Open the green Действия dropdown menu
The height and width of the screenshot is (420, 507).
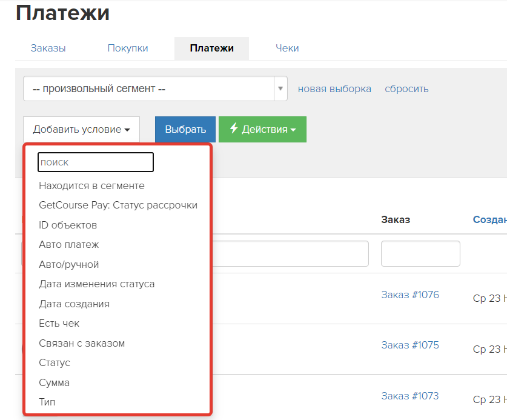click(x=262, y=130)
